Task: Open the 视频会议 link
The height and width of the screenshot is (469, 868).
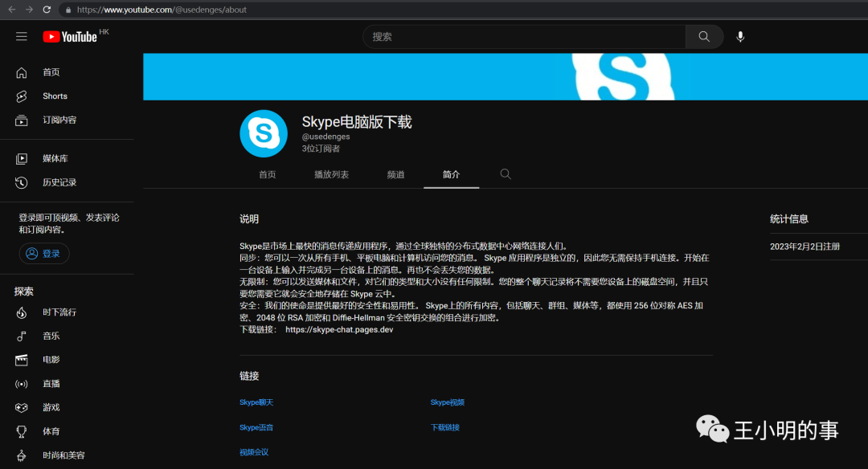Action: pyautogui.click(x=254, y=452)
